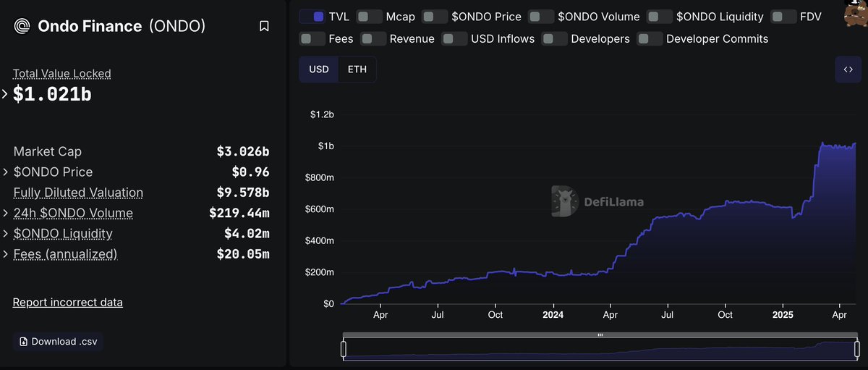
Task: Expand the $ONDO Liquidity row
Action: pyautogui.click(x=4, y=234)
